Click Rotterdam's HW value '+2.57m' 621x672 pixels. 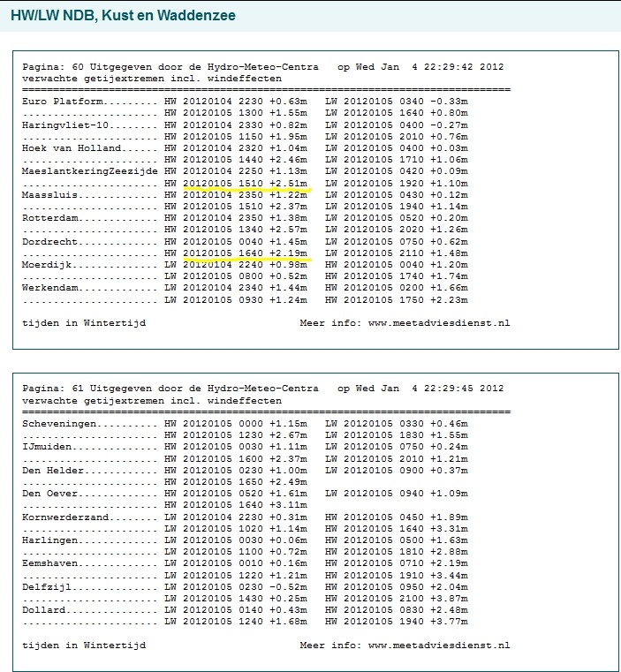pos(288,230)
